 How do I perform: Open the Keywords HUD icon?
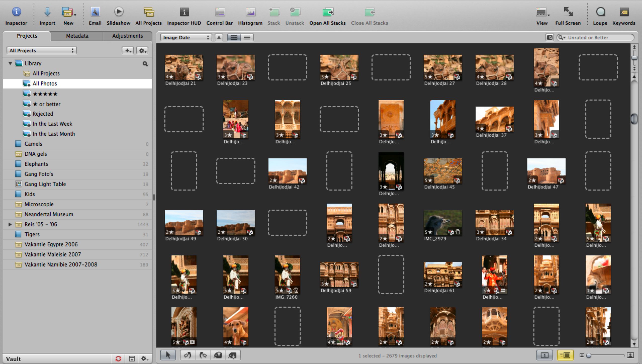[x=624, y=12]
